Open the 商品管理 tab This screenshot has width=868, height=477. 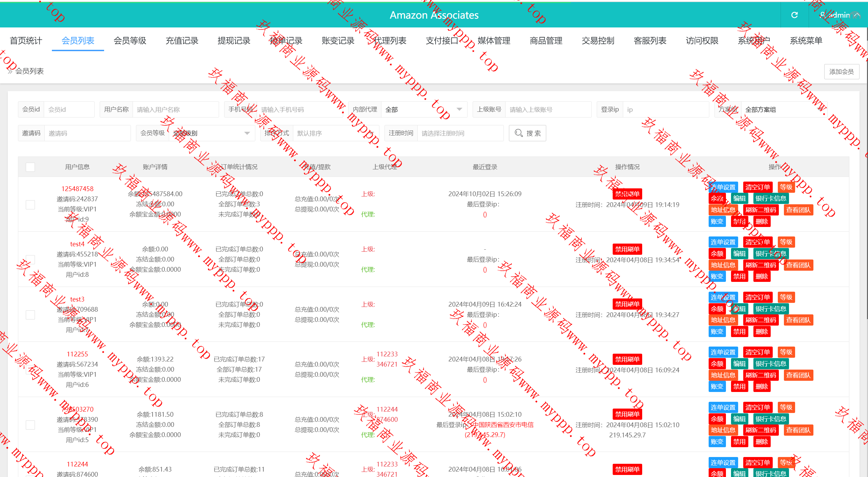point(546,41)
